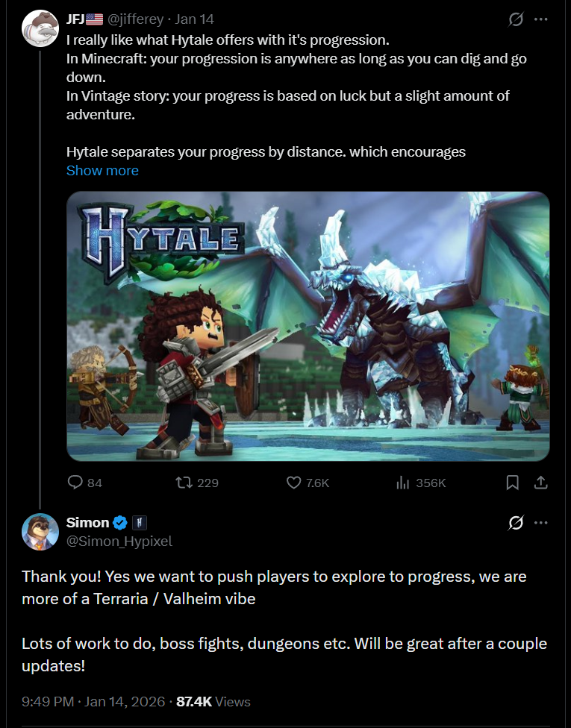Share the JFJ tweet via upload icon

pos(540,483)
